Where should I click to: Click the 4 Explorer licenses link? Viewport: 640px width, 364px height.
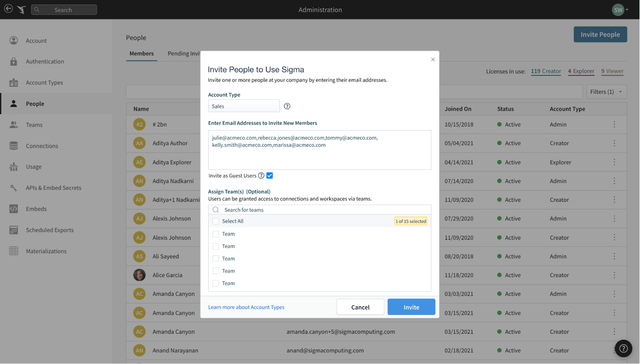[x=581, y=71]
